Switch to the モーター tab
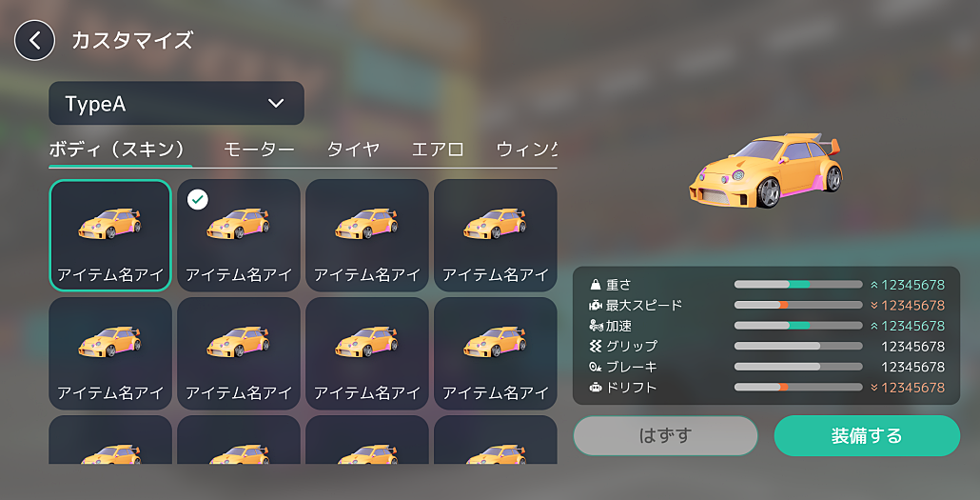Image resolution: width=980 pixels, height=500 pixels. click(x=259, y=150)
